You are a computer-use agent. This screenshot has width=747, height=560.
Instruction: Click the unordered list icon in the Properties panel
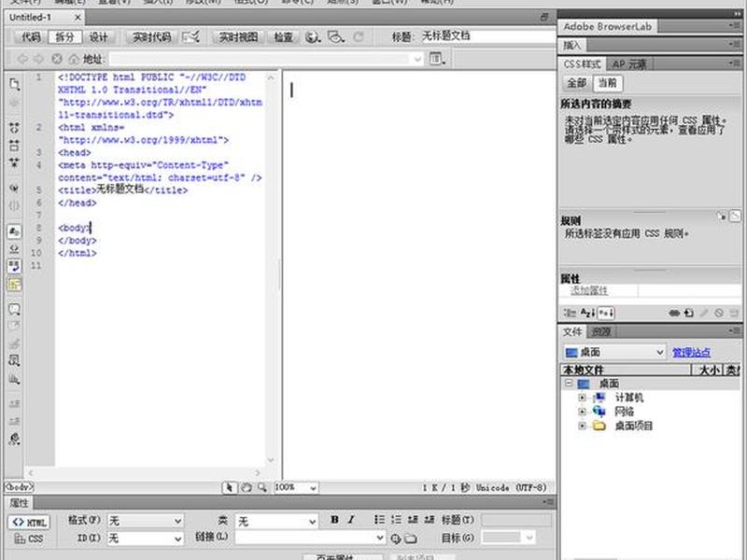[379, 520]
